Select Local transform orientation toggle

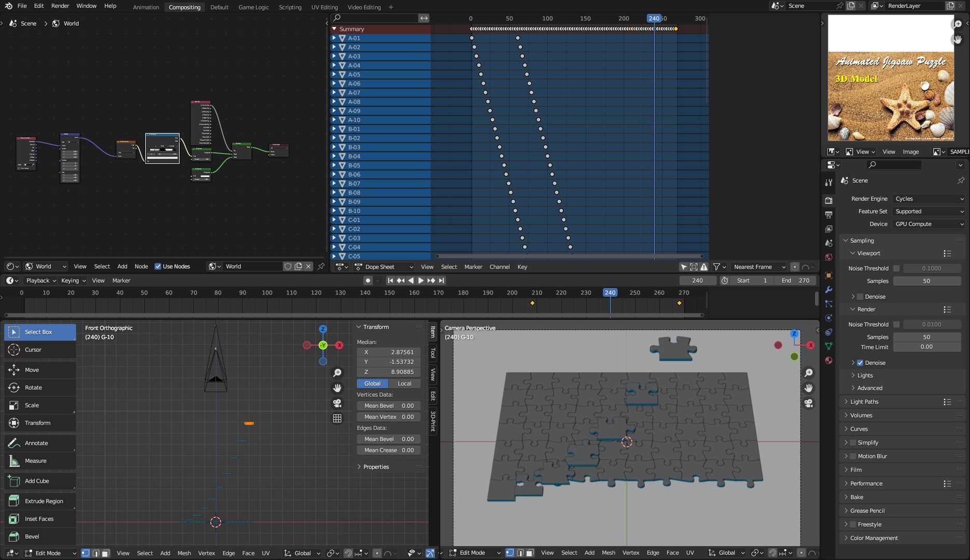(x=404, y=384)
